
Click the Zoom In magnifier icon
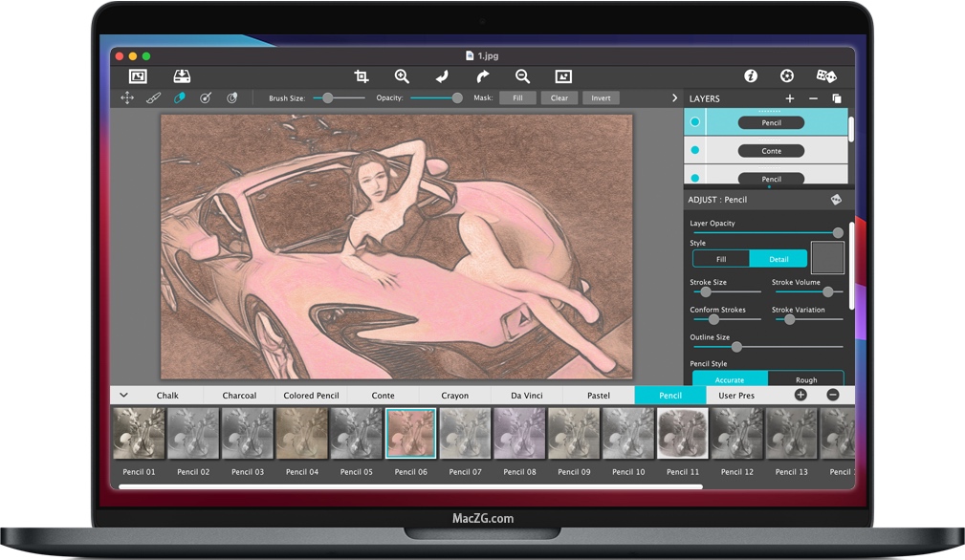(402, 75)
